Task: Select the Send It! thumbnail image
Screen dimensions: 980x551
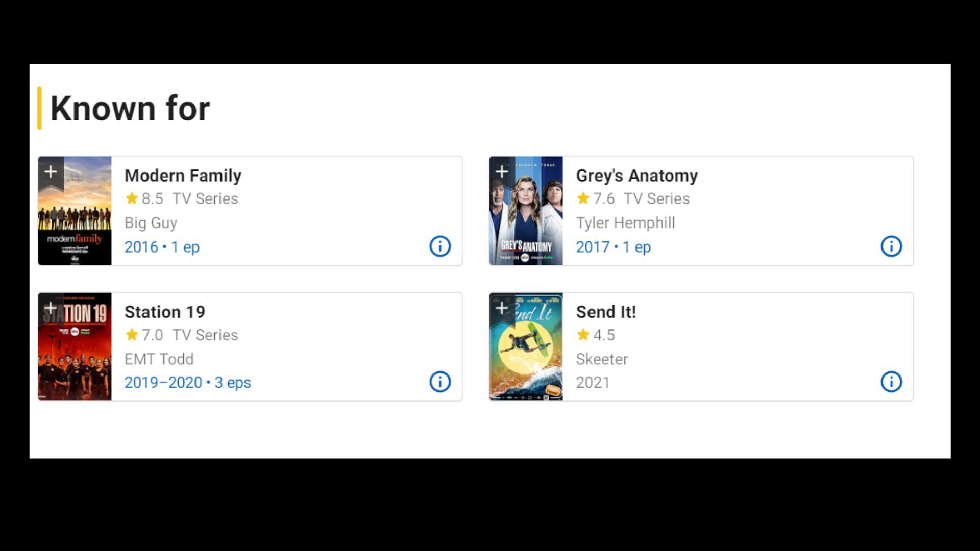Action: click(x=526, y=346)
